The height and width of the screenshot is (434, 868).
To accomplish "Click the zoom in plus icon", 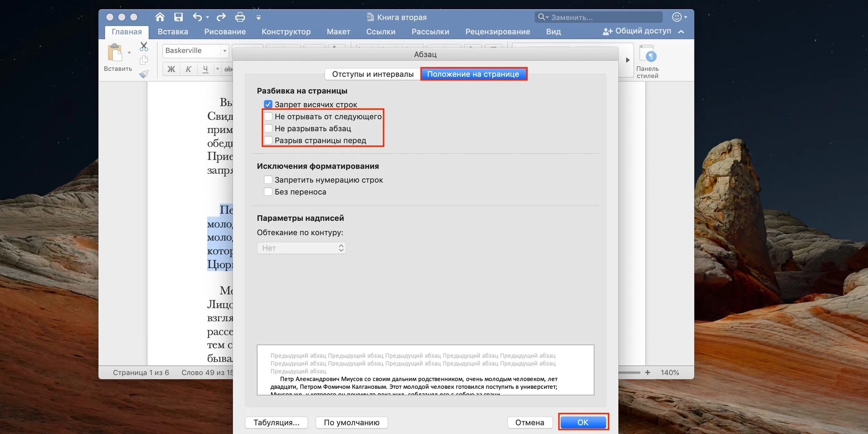I will [648, 372].
